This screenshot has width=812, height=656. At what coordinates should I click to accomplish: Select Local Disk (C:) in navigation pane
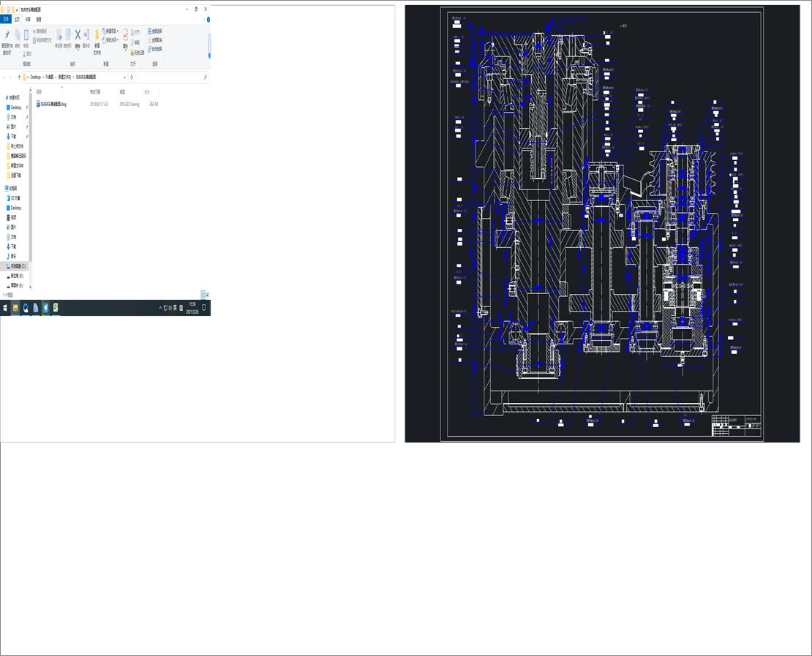tap(18, 266)
